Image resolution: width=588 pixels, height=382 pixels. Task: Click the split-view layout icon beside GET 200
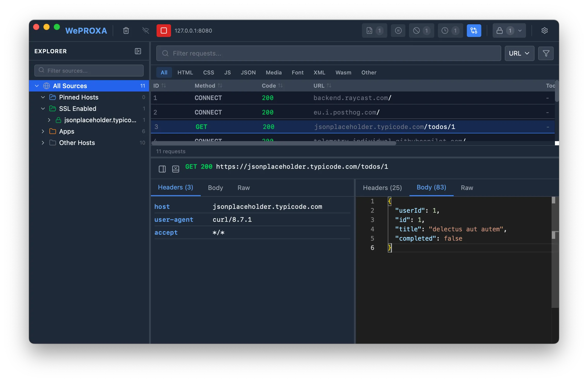[162, 169]
